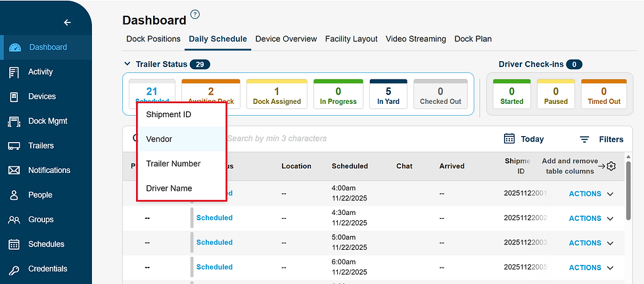Click the Filters funnel lines icon
The image size is (644, 284).
tap(584, 139)
